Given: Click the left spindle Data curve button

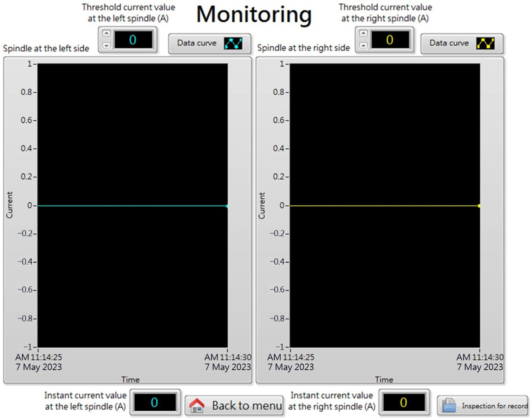Looking at the screenshot, I should point(209,44).
